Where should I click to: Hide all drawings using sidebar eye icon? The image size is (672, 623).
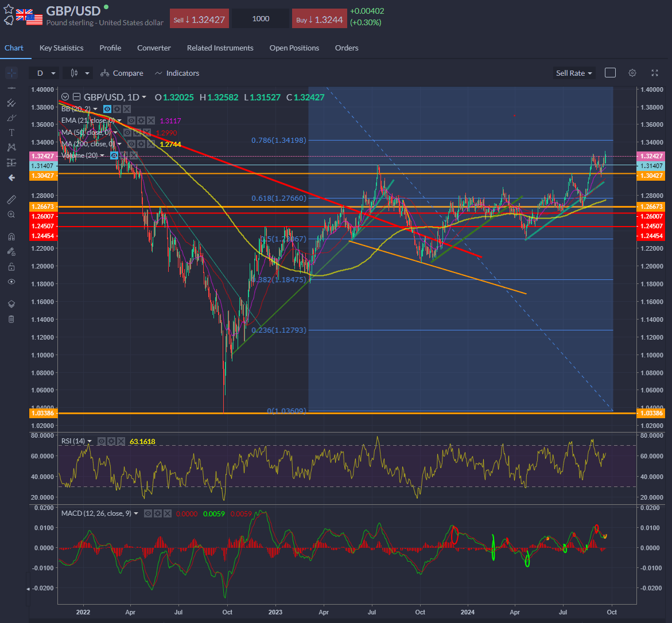(11, 282)
